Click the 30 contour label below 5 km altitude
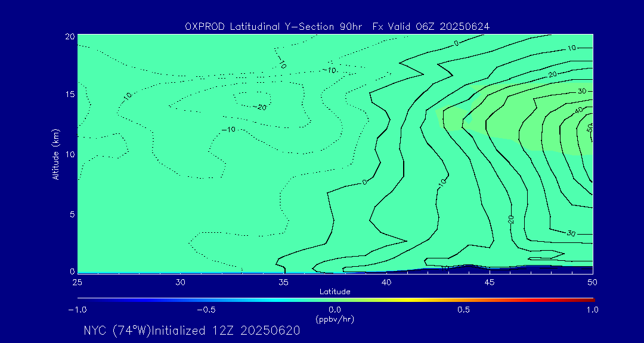The width and height of the screenshot is (644, 343). [x=571, y=233]
